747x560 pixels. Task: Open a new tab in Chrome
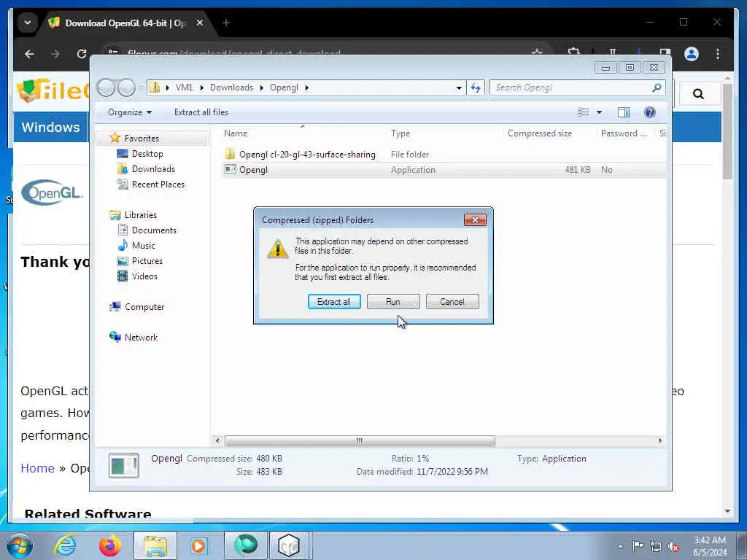point(226,23)
